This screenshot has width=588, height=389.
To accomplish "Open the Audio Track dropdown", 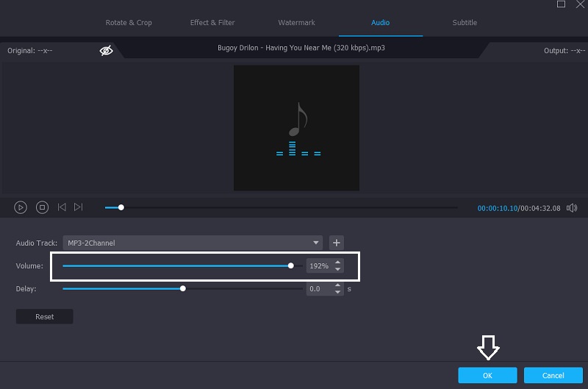I will click(317, 243).
